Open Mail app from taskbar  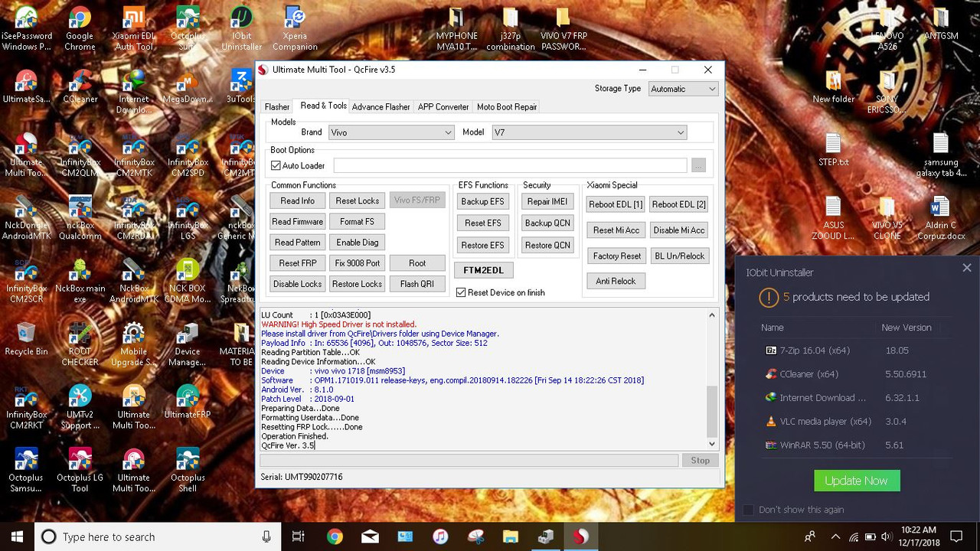click(x=370, y=536)
